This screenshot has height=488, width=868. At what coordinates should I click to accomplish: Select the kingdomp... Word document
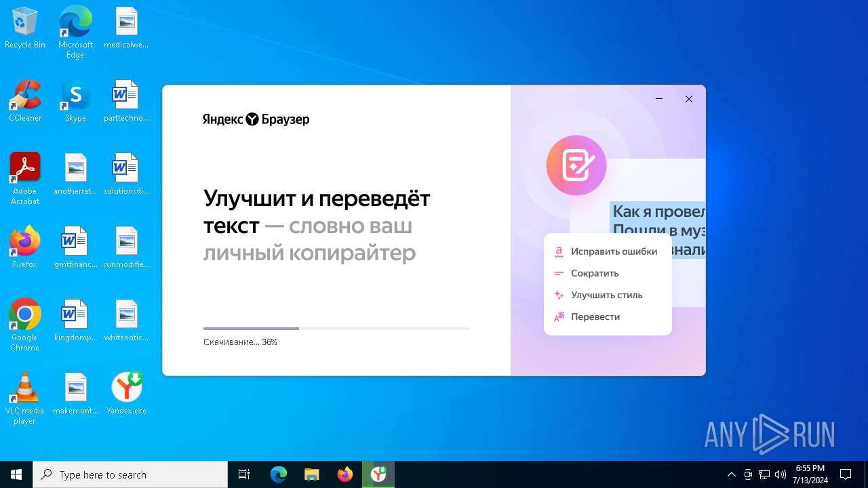[x=75, y=321]
